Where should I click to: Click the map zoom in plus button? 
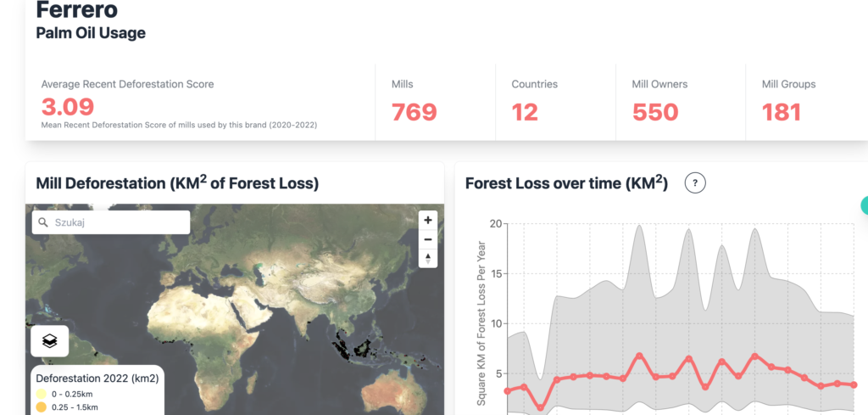point(428,220)
